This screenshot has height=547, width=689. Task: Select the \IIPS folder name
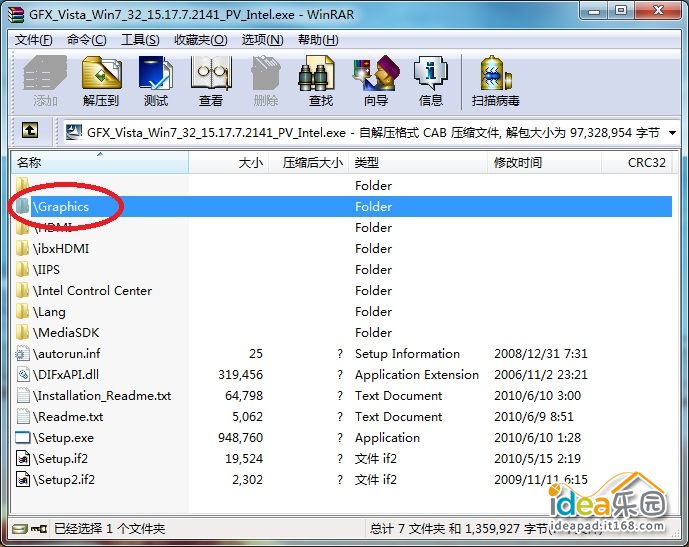click(x=47, y=269)
